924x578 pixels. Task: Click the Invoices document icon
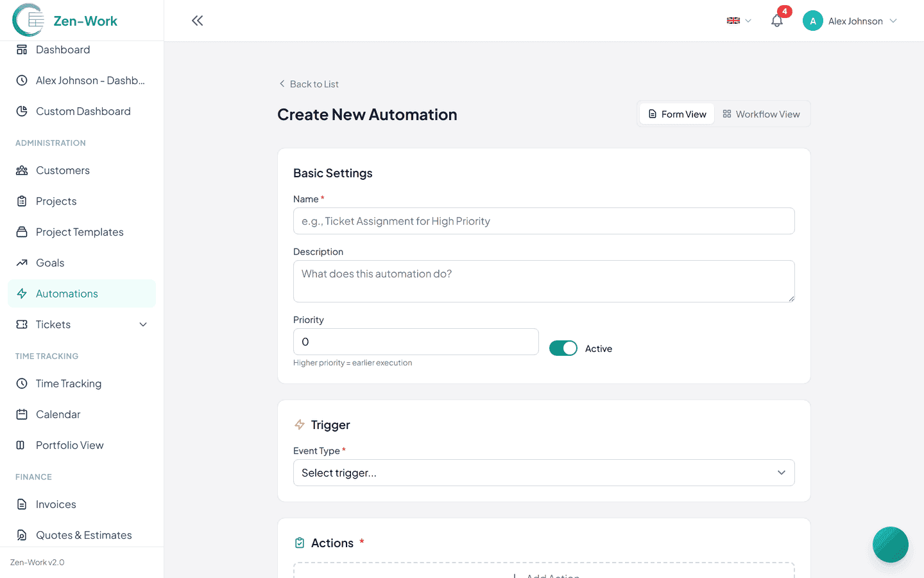point(22,504)
